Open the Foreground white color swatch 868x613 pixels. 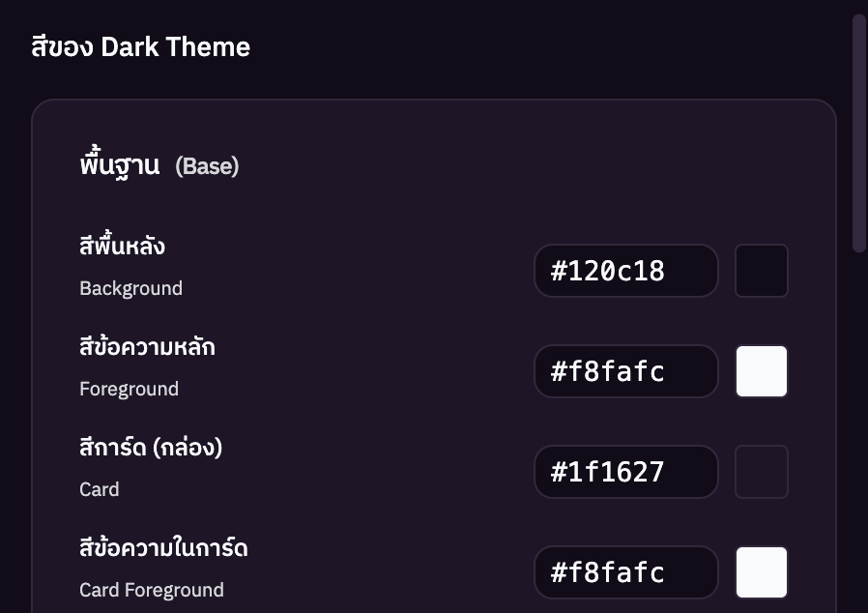click(x=762, y=371)
